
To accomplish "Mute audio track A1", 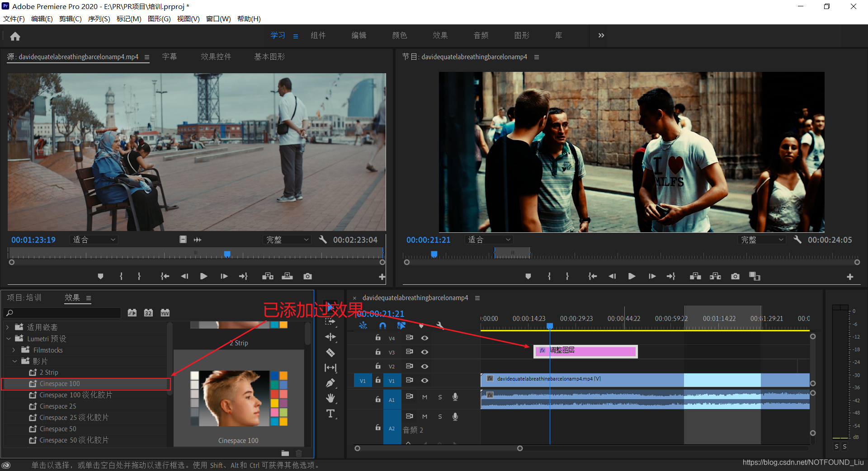I will pyautogui.click(x=425, y=397).
